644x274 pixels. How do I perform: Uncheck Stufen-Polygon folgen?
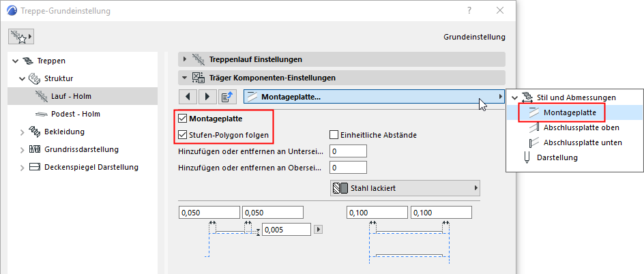(x=182, y=134)
